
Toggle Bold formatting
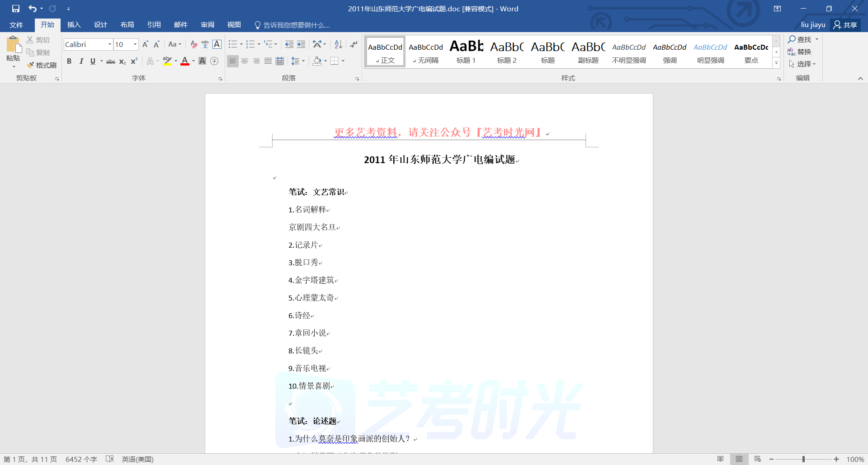point(69,61)
